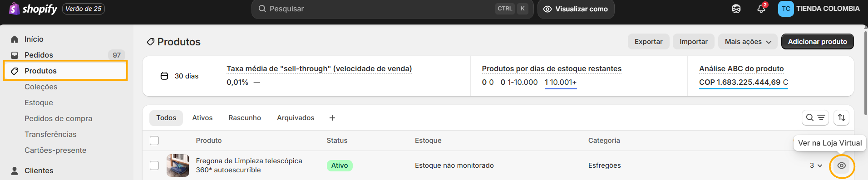
Task: Click the calendar icon beside 30 dias
Action: pyautogui.click(x=164, y=76)
